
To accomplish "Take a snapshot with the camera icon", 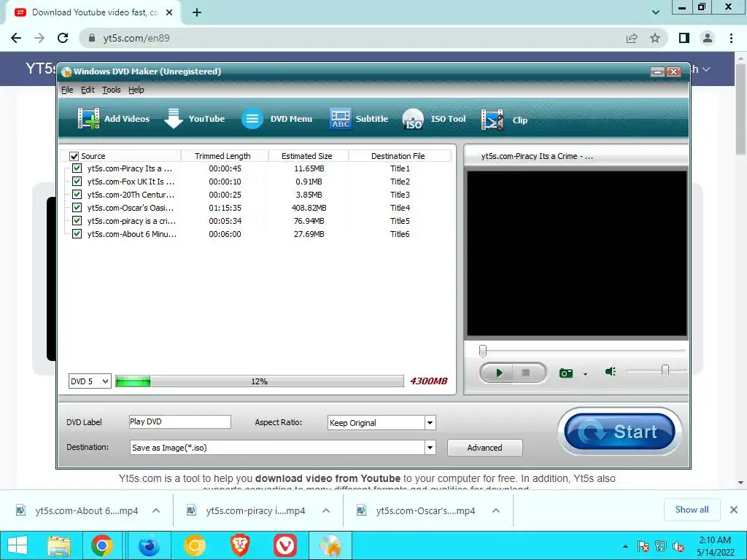I will (x=566, y=373).
